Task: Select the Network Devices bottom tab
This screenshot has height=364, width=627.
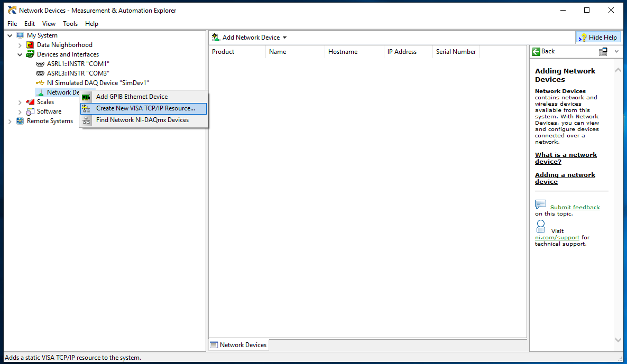Action: coord(238,345)
